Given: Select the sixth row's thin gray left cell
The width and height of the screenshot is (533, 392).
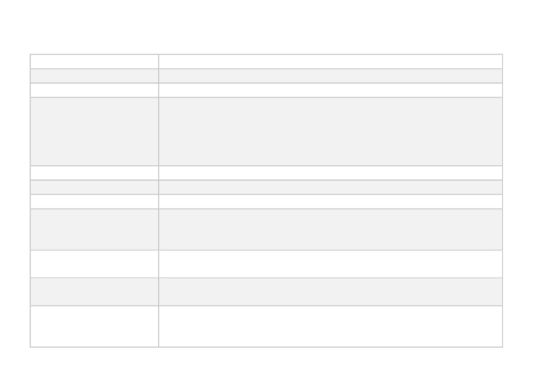Looking at the screenshot, I should pyautogui.click(x=94, y=187).
